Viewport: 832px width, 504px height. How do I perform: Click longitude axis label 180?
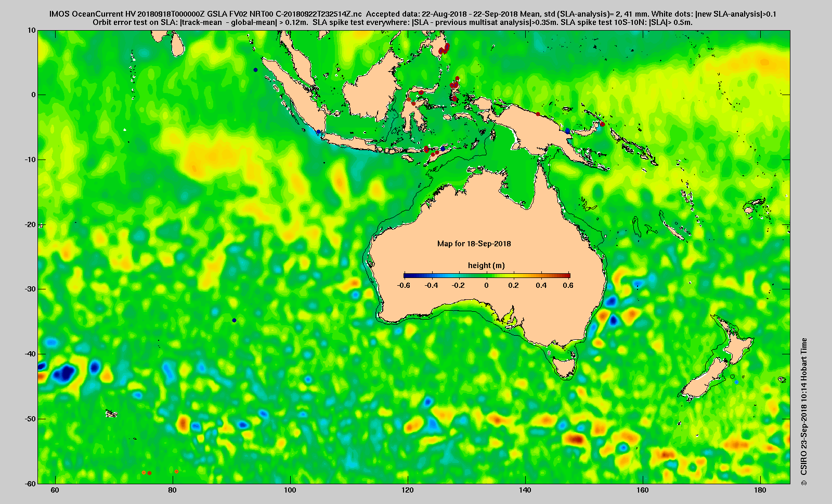(760, 490)
